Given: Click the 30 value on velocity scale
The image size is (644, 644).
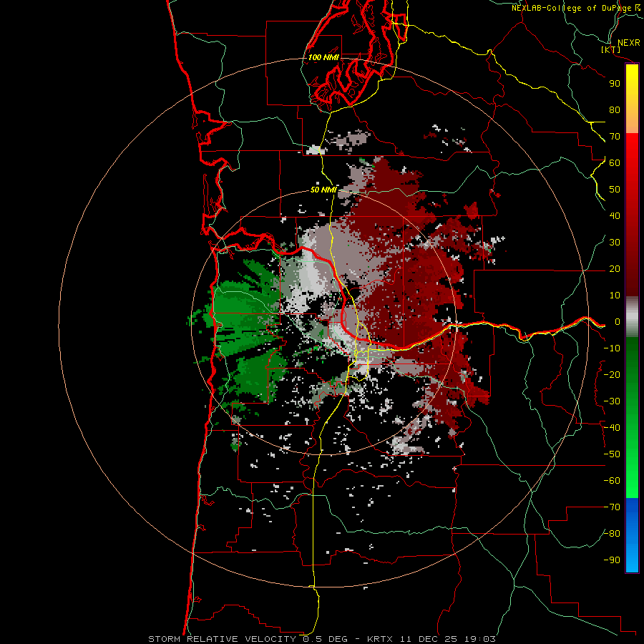Looking at the screenshot, I should [615, 243].
